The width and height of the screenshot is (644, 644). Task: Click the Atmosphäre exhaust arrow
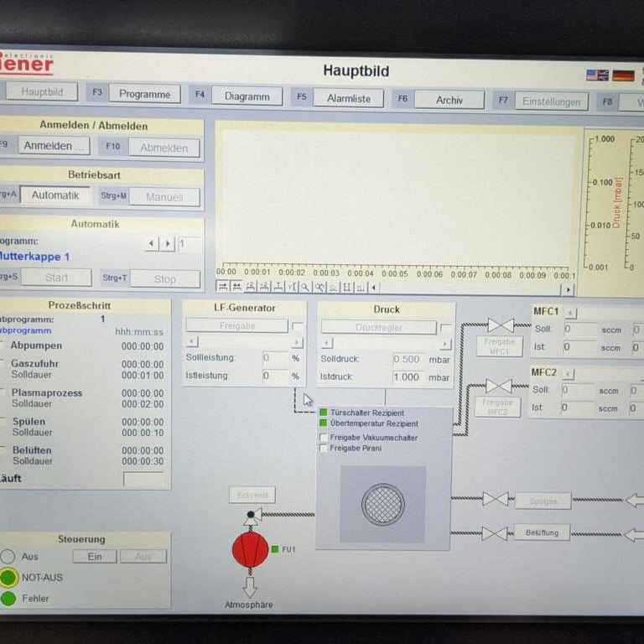point(250,587)
